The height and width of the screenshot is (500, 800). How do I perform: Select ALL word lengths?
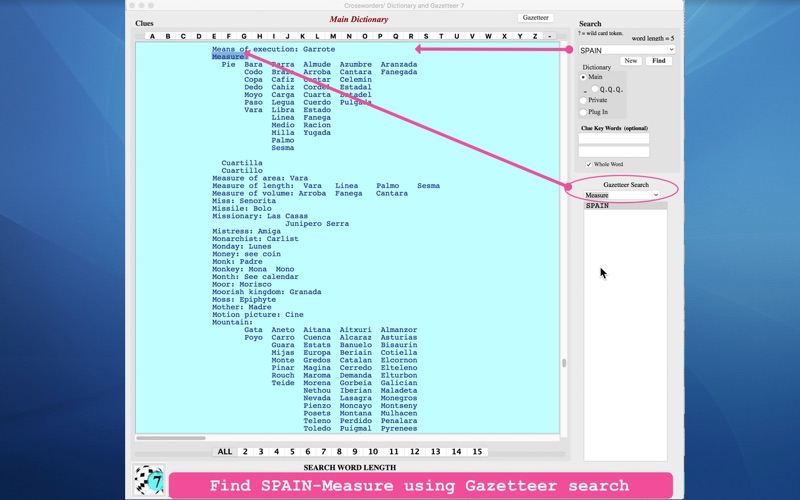224,452
